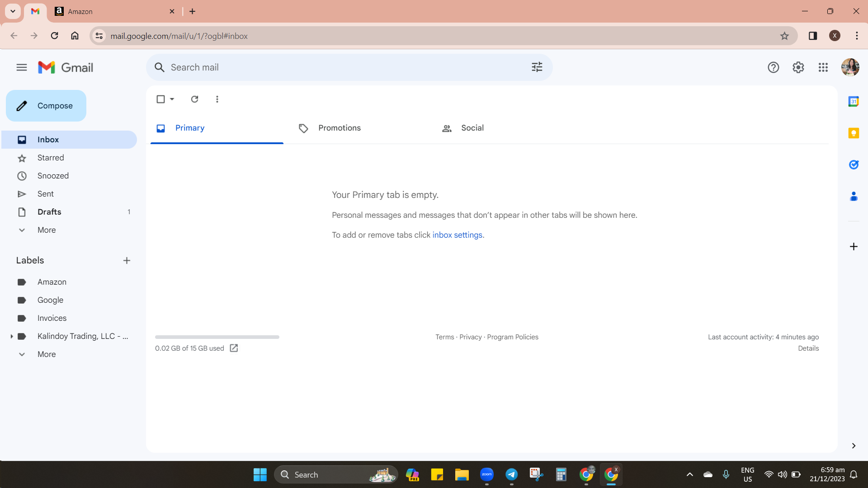Hide the side panel arrow

[854, 446]
